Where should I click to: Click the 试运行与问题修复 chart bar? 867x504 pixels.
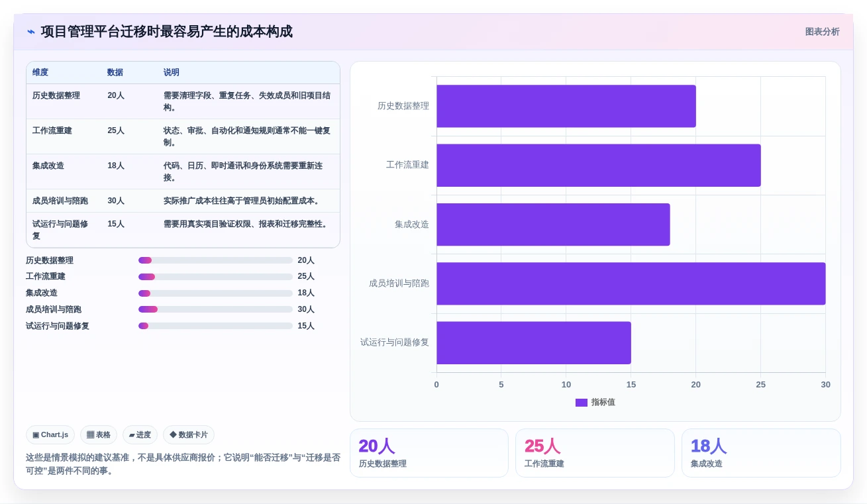coord(534,342)
